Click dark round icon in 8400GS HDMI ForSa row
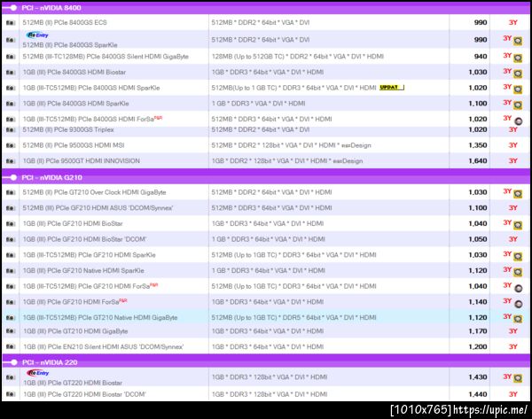 pos(518,120)
